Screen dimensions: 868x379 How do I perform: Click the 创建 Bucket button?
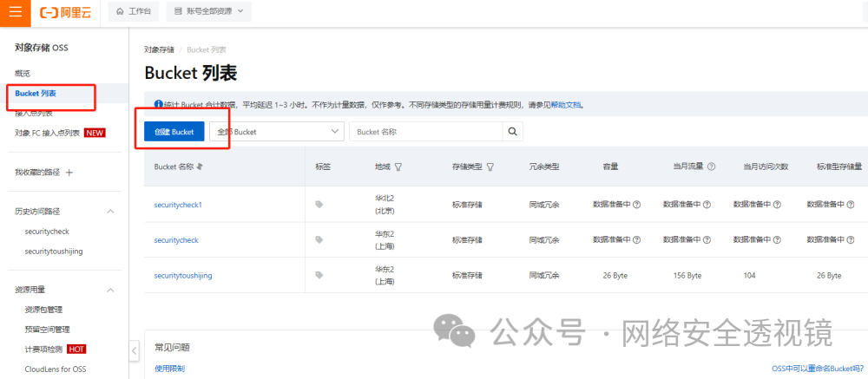[x=174, y=132]
